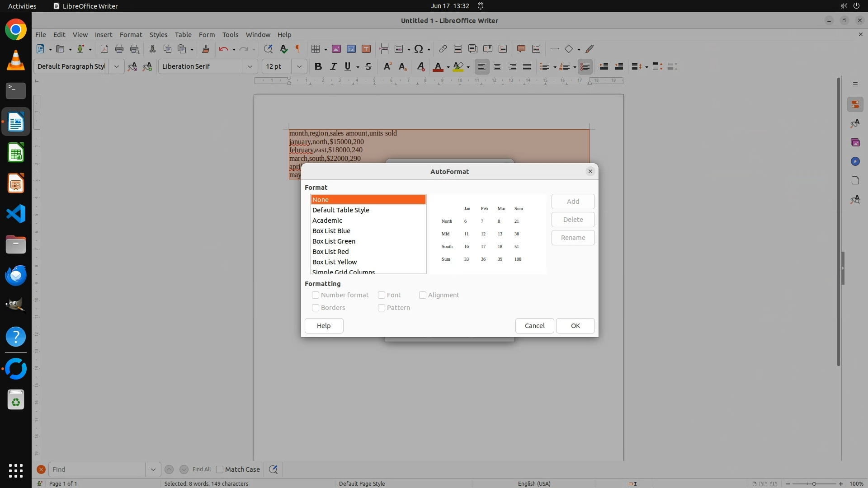This screenshot has height=488, width=868.
Task: Expand the font name dropdown
Action: [250, 66]
